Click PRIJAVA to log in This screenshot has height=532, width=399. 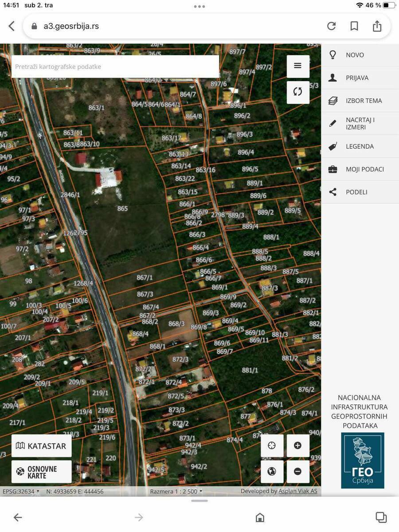coord(357,78)
